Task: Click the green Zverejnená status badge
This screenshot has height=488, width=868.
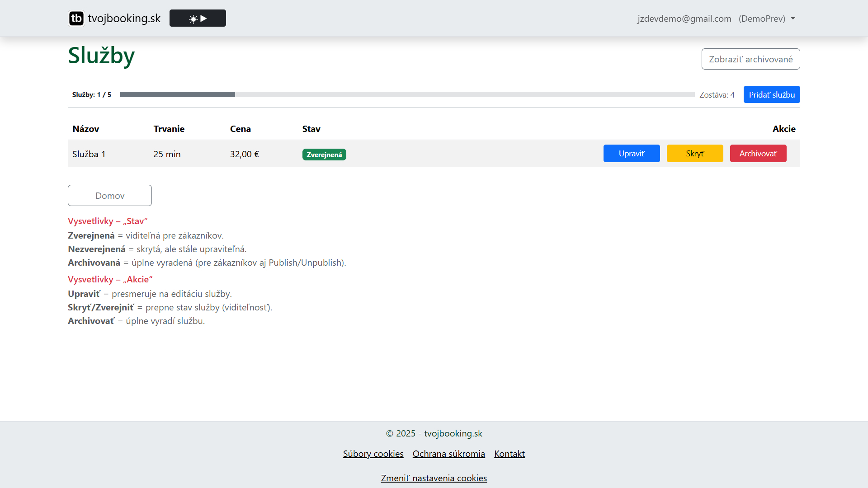Action: coord(324,155)
